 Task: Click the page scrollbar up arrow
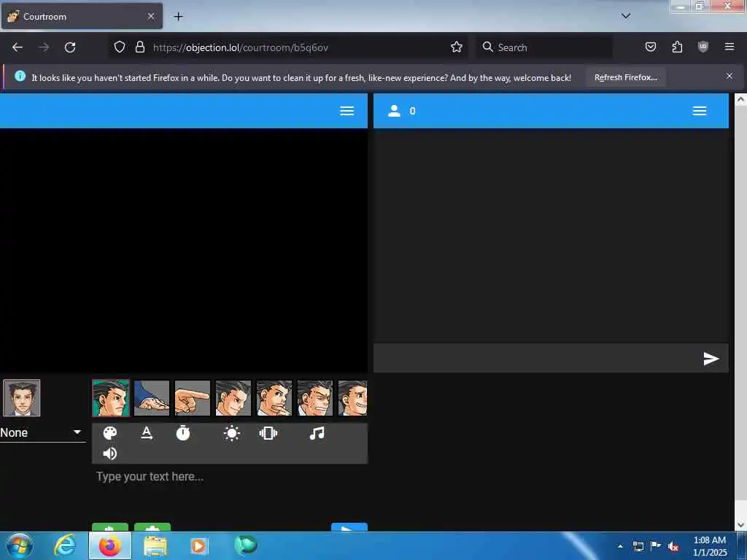coord(741,99)
